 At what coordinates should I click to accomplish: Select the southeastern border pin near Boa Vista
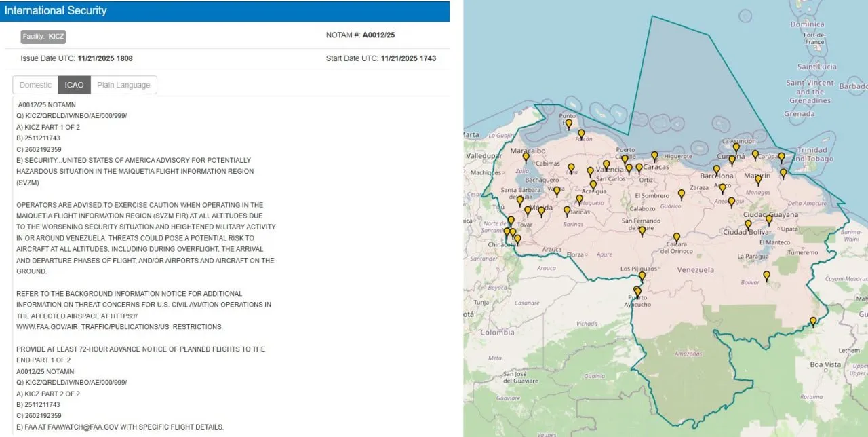(812, 321)
